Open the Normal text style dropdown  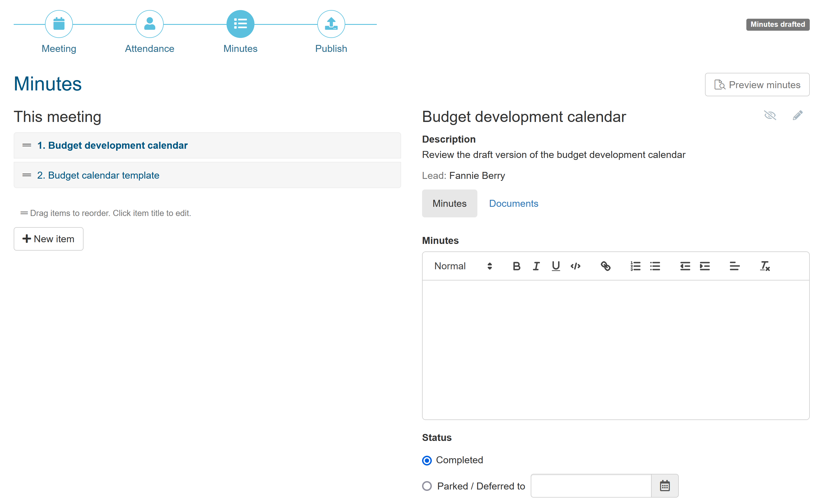point(463,266)
